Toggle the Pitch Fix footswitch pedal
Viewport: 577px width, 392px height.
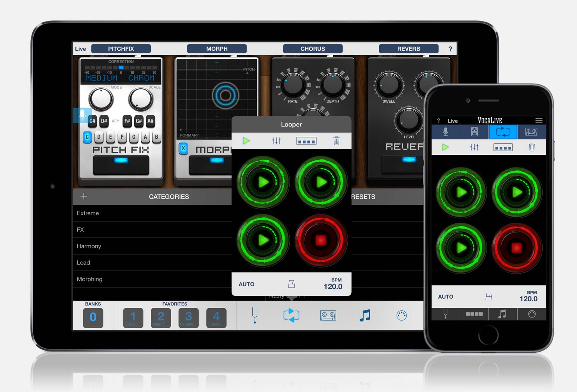[120, 165]
